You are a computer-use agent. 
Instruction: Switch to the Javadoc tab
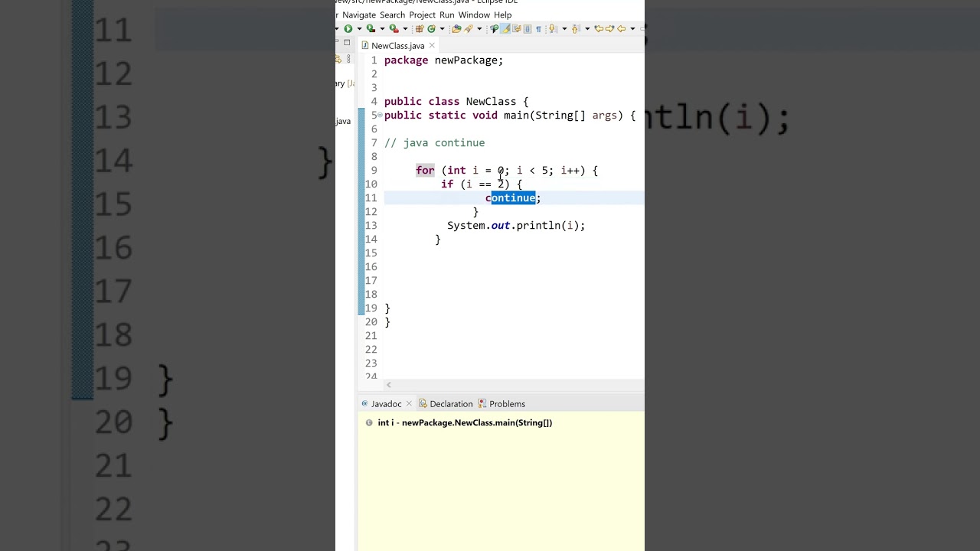(386, 404)
